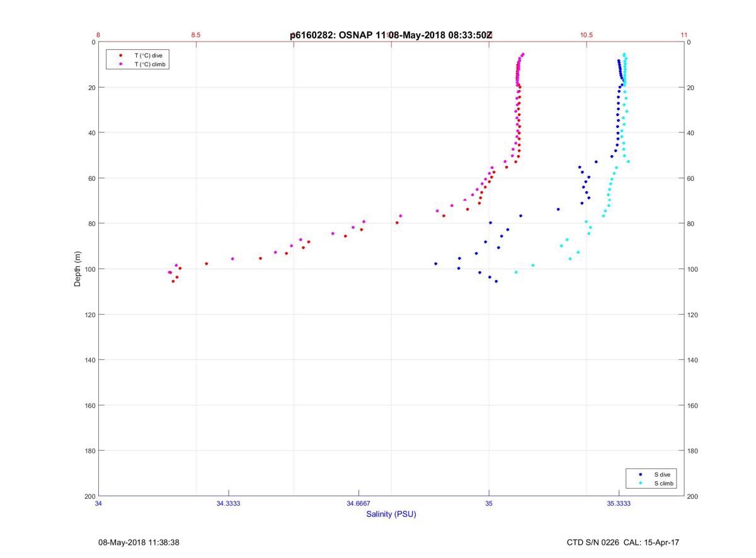Screen dimensions: 756x558
Task: Click the '140' tick on the right depth axis
Action: (693, 360)
